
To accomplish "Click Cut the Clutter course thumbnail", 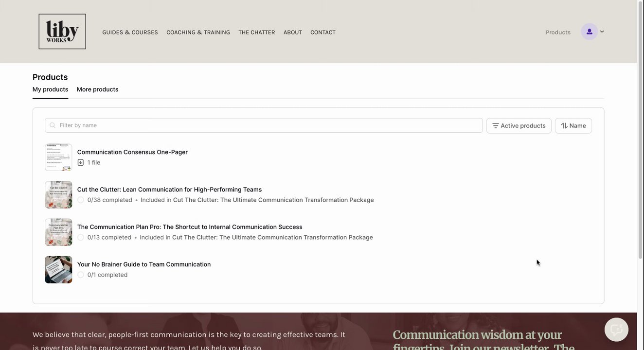I will point(58,194).
